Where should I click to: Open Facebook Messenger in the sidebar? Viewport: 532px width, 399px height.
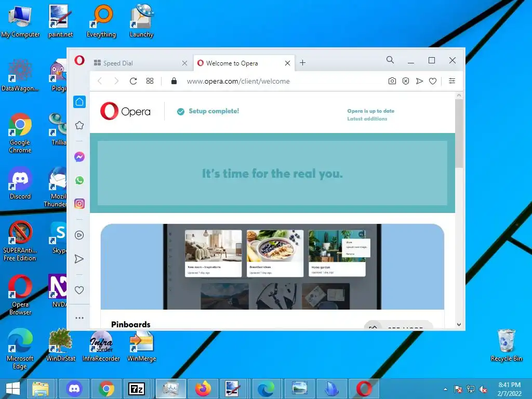click(79, 157)
